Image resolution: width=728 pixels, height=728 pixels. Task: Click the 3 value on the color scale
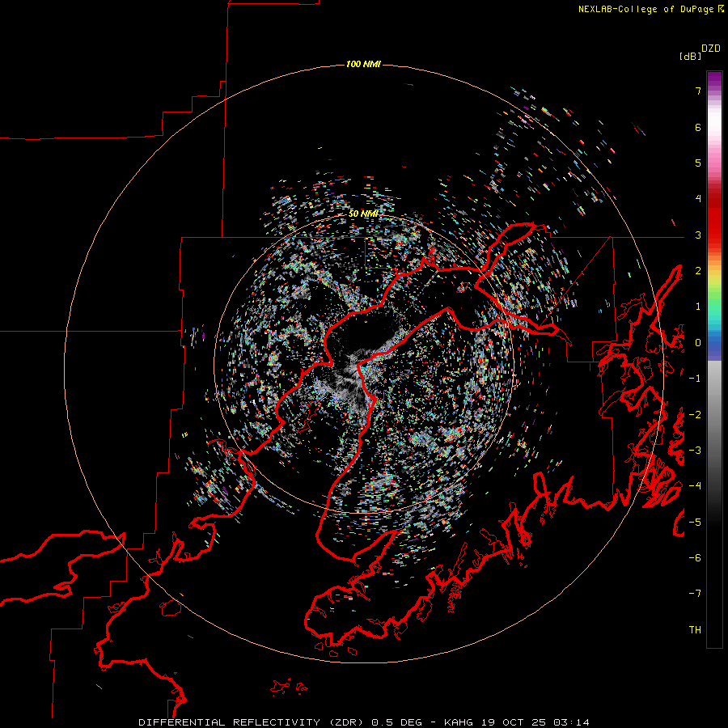point(698,235)
